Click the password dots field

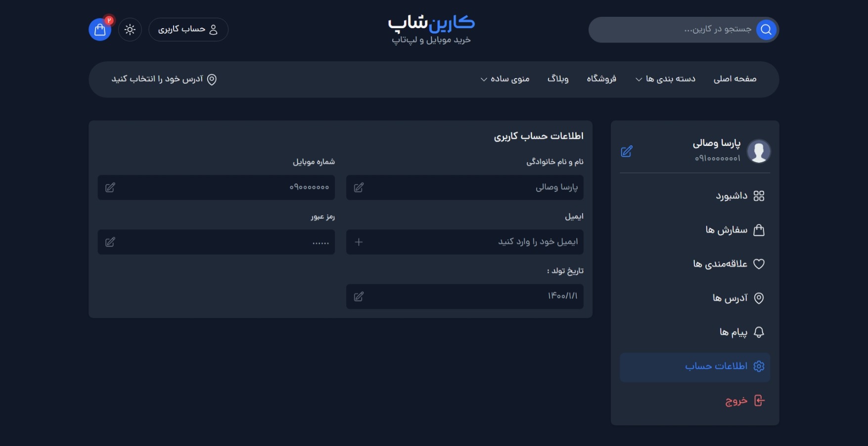(216, 242)
